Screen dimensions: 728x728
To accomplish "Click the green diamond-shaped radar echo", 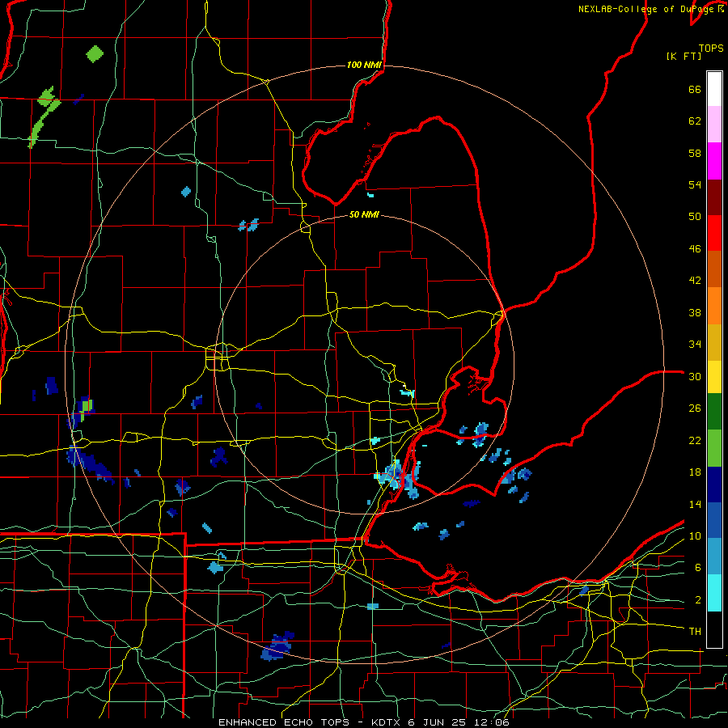I will [x=95, y=54].
